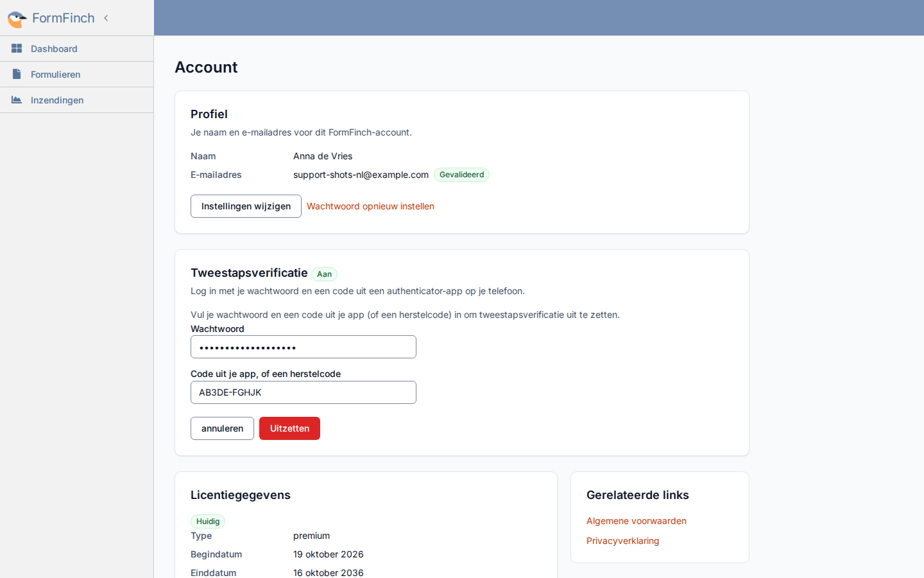Screen dimensions: 924x578
Task: Open the Privacyverklaring link
Action: point(623,541)
